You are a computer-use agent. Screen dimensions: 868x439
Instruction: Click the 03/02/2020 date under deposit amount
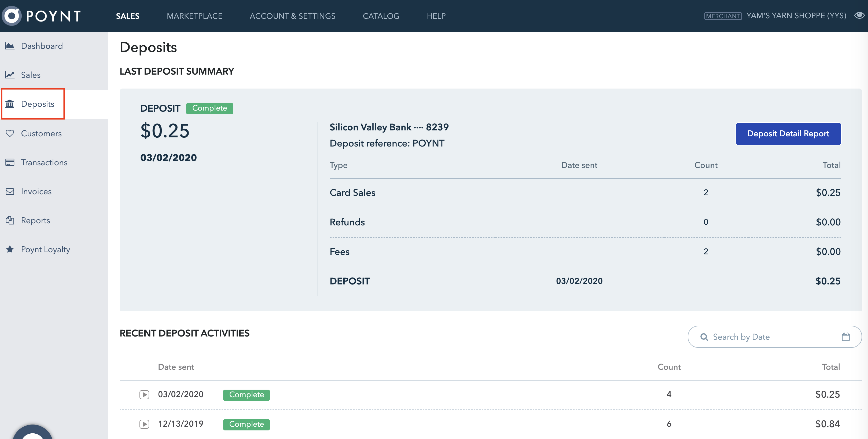pos(168,158)
